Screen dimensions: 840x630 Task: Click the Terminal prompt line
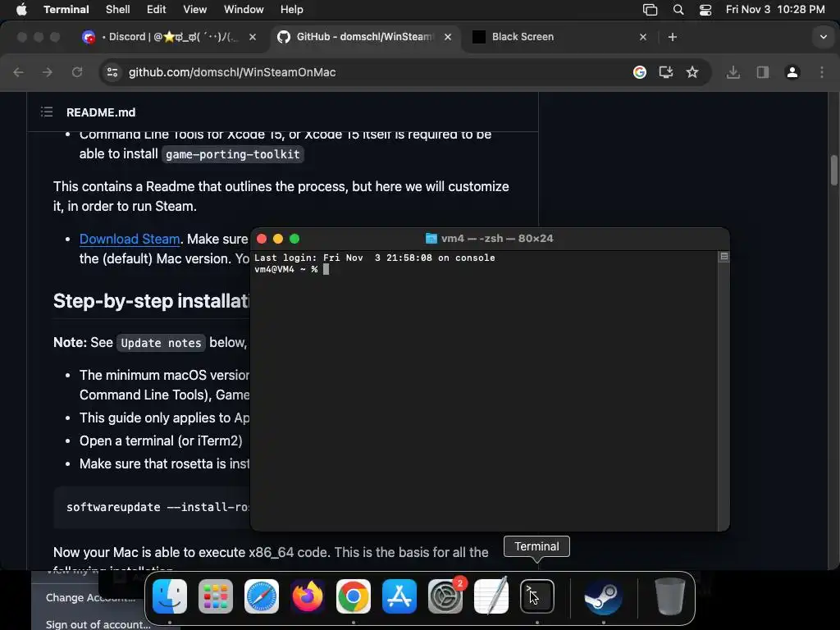pyautogui.click(x=291, y=269)
